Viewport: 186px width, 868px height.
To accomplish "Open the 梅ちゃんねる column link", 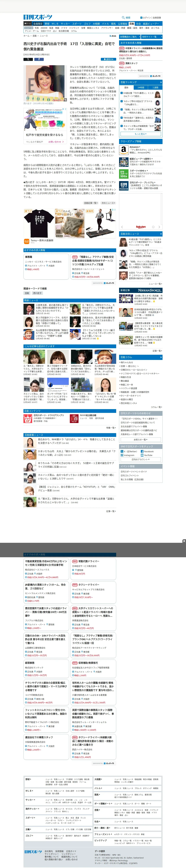I will click(x=127, y=362).
